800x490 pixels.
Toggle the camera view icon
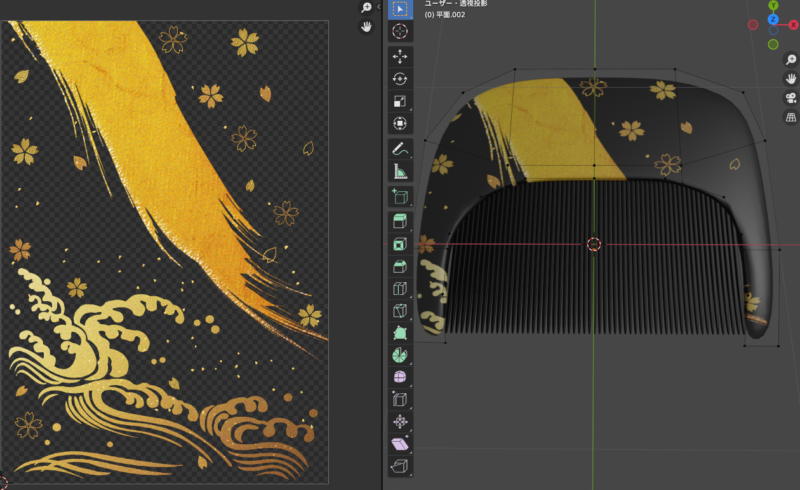click(x=791, y=98)
